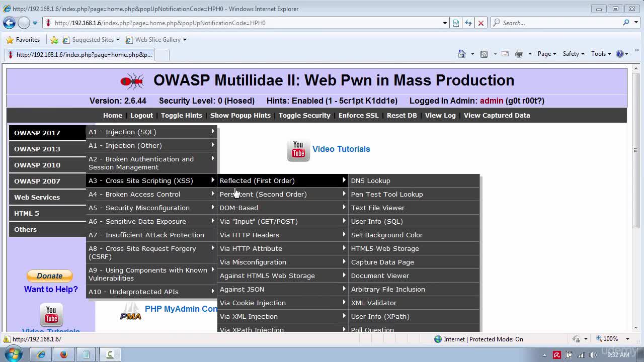The image size is (644, 362).
Task: Click the current page tab
Action: point(78,54)
